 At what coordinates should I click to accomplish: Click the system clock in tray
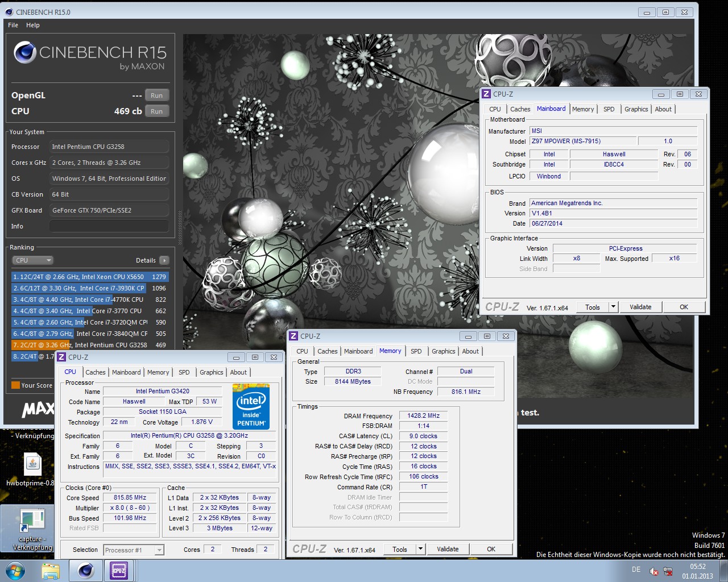coord(697,571)
